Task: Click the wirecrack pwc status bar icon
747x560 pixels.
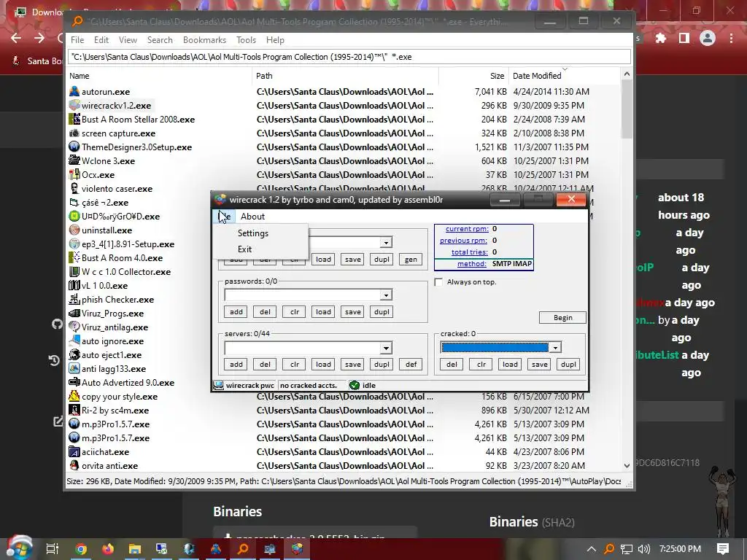Action: tap(218, 385)
